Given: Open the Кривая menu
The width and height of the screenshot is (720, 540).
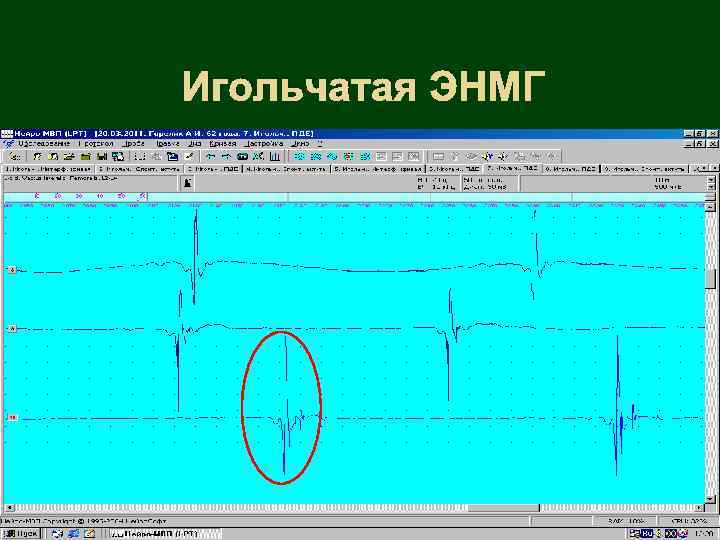Looking at the screenshot, I should [x=223, y=144].
